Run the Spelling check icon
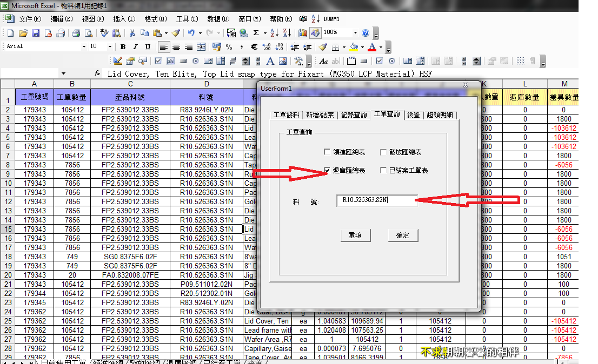 click(104, 33)
